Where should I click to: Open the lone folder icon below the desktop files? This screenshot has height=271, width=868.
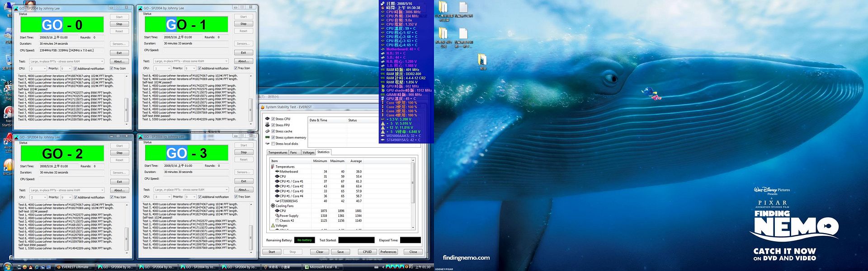(x=482, y=60)
